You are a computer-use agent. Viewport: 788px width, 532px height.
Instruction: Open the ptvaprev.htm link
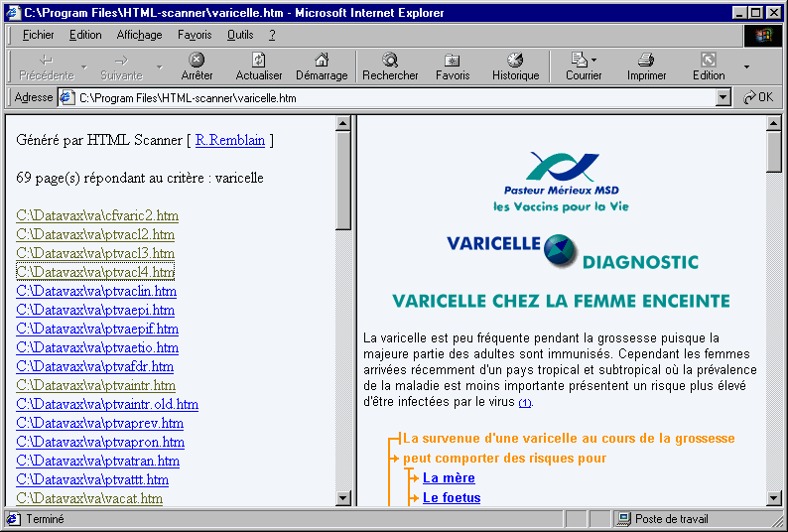[x=99, y=423]
